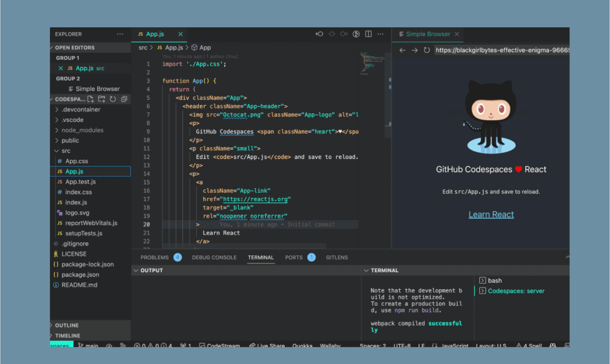Image resolution: width=610 pixels, height=364 pixels.
Task: Go to next GitLens file revision
Action: 344,34
